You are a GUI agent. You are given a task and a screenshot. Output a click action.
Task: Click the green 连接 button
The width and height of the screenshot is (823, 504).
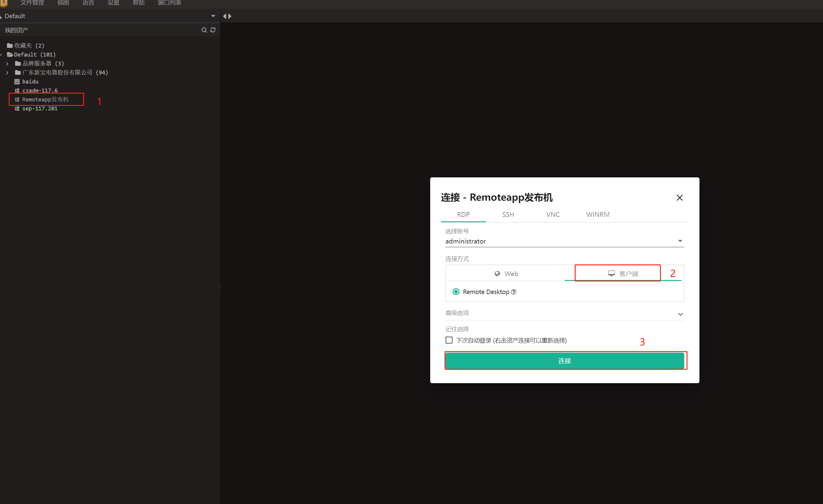565,361
